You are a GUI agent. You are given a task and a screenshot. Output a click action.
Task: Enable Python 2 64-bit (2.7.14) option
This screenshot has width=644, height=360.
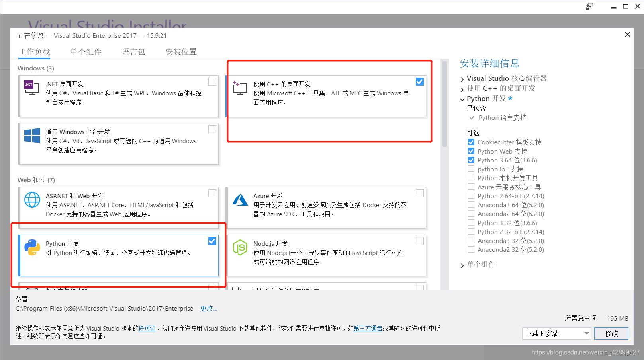(x=471, y=196)
